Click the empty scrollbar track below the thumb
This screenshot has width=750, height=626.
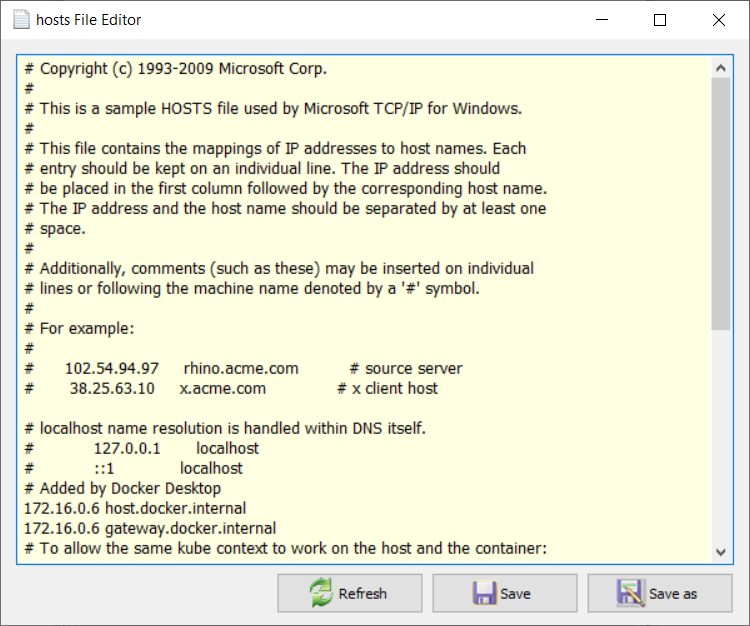[721, 440]
